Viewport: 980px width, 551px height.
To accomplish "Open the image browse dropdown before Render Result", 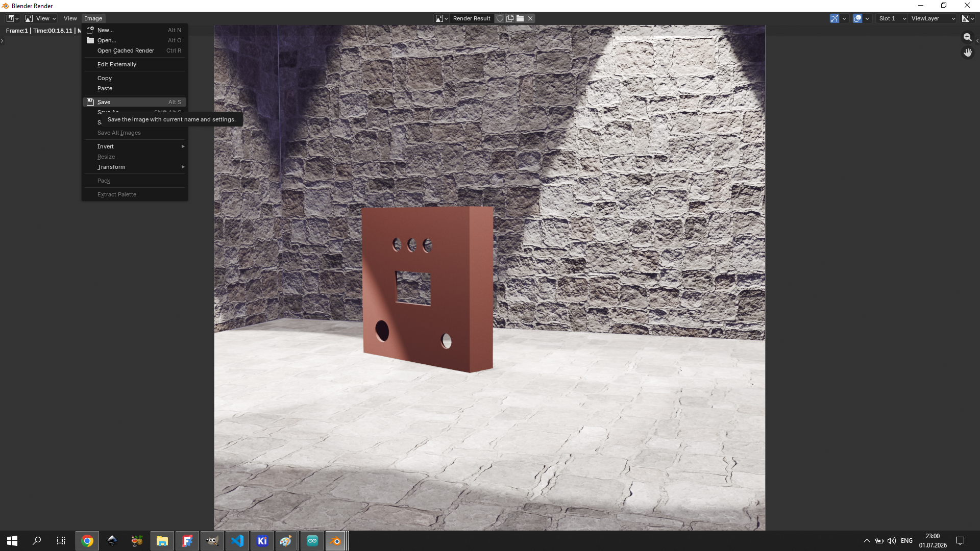I will 442,18.
